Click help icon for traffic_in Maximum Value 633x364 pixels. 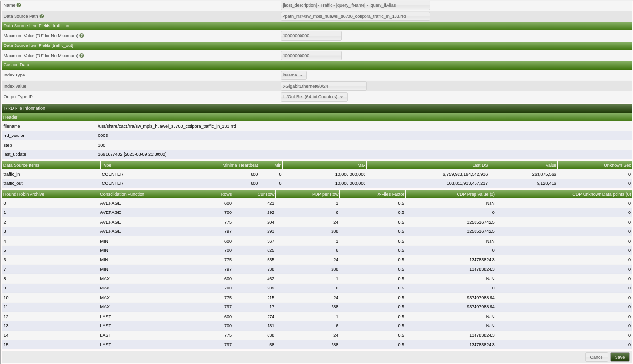(82, 36)
